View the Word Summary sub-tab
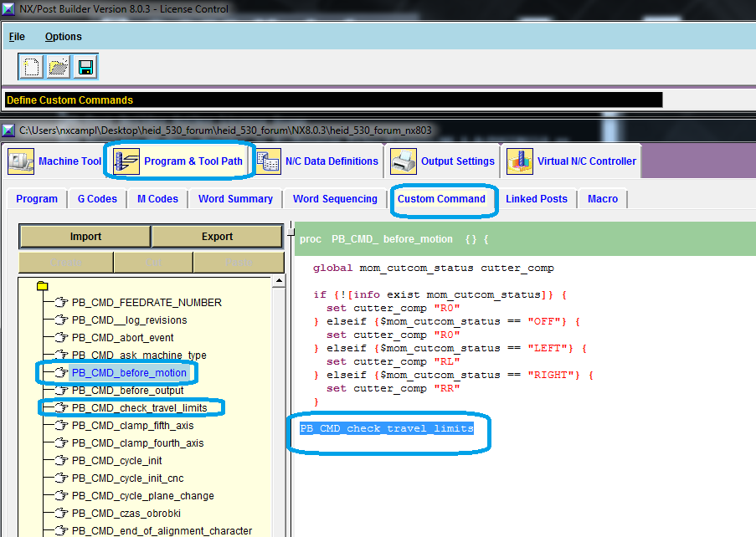Viewport: 756px width, 537px height. (235, 199)
